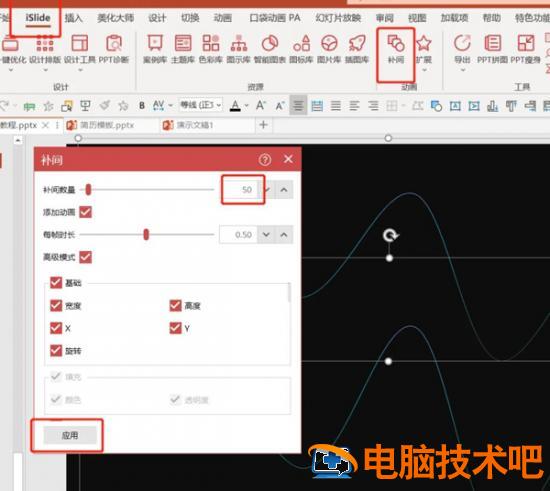Click the 补间数量 value field showing 50

[239, 190]
